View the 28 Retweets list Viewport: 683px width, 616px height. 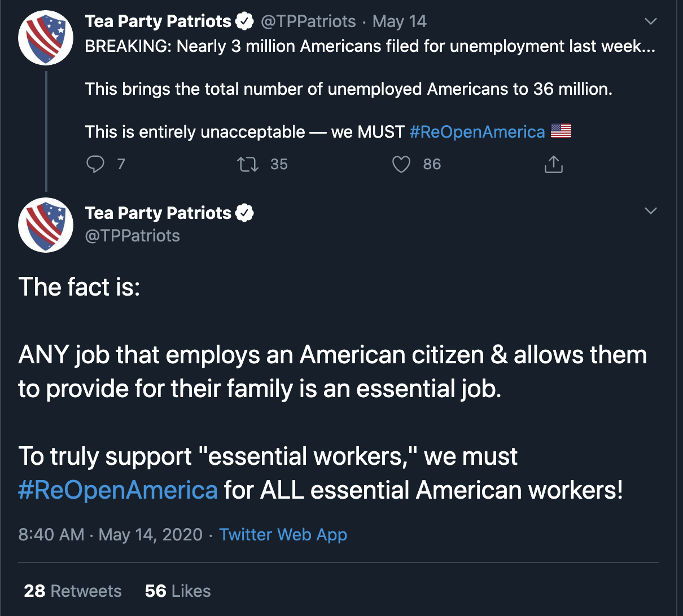[x=73, y=591]
